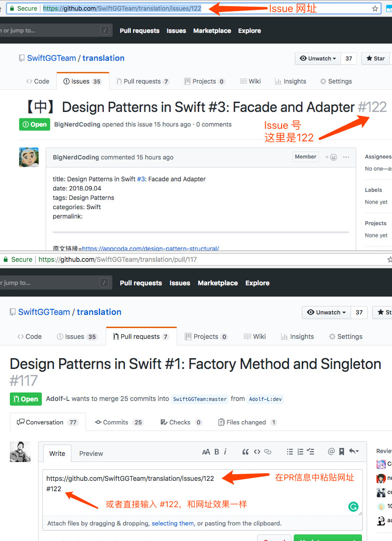
Task: Click the SwiftGGTeam:master base branch label
Action: tap(200, 399)
